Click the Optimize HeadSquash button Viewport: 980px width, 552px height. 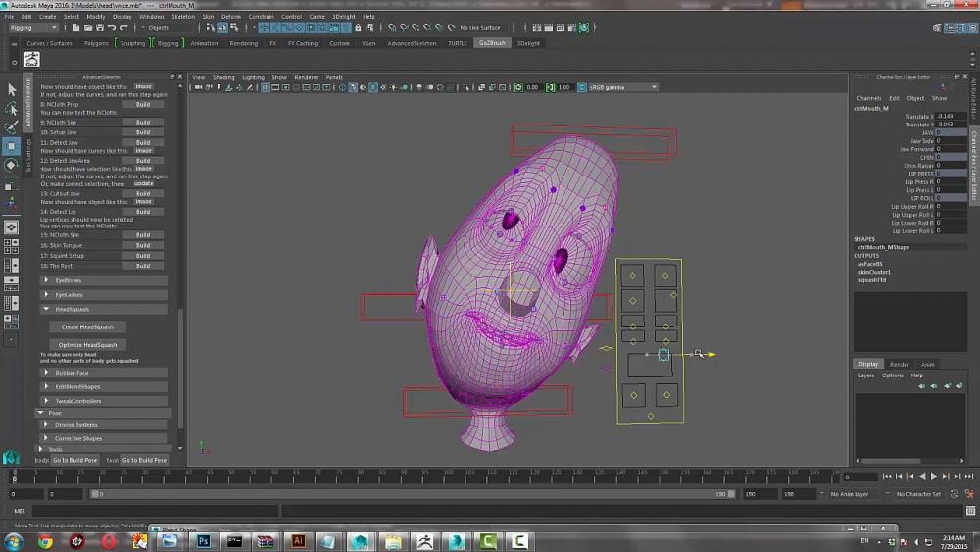pos(87,344)
